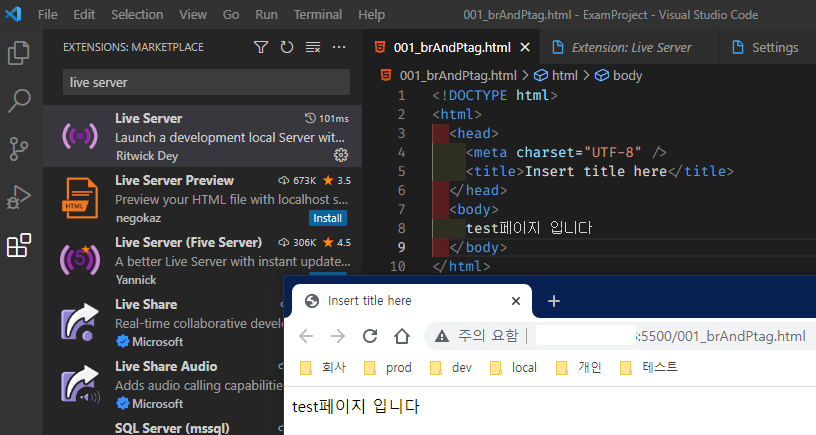Select the Live Server (Five Server) extension

pos(202,259)
